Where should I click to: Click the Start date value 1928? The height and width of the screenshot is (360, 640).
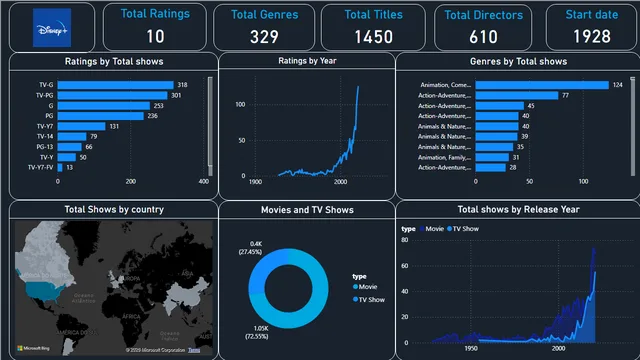click(592, 37)
